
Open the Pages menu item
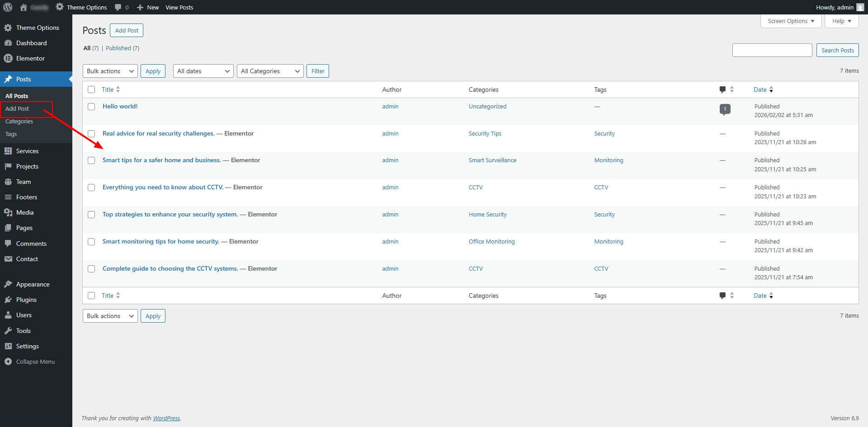tap(24, 228)
